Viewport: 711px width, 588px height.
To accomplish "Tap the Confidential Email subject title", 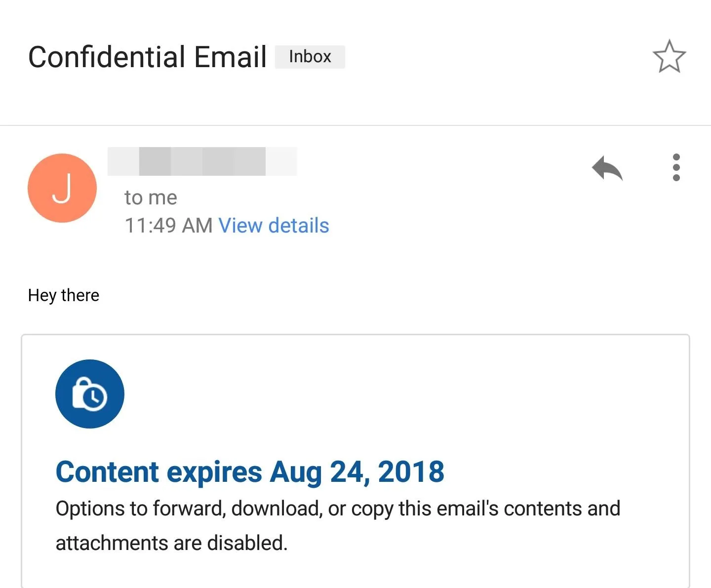I will [x=148, y=57].
